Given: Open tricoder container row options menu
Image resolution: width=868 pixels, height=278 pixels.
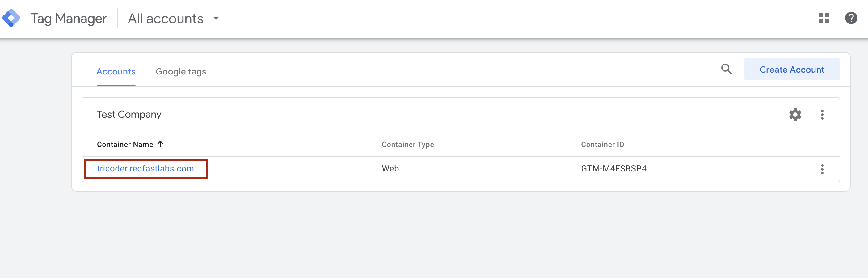Looking at the screenshot, I should pyautogui.click(x=822, y=169).
